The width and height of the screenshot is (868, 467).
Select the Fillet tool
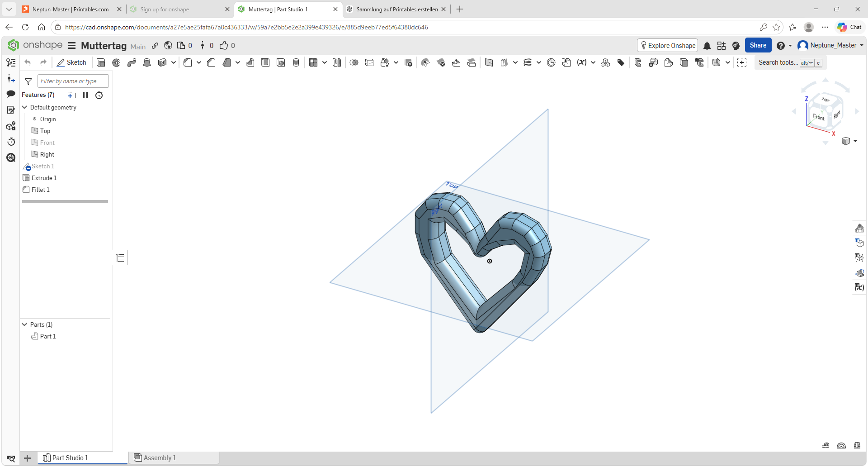[x=188, y=62]
